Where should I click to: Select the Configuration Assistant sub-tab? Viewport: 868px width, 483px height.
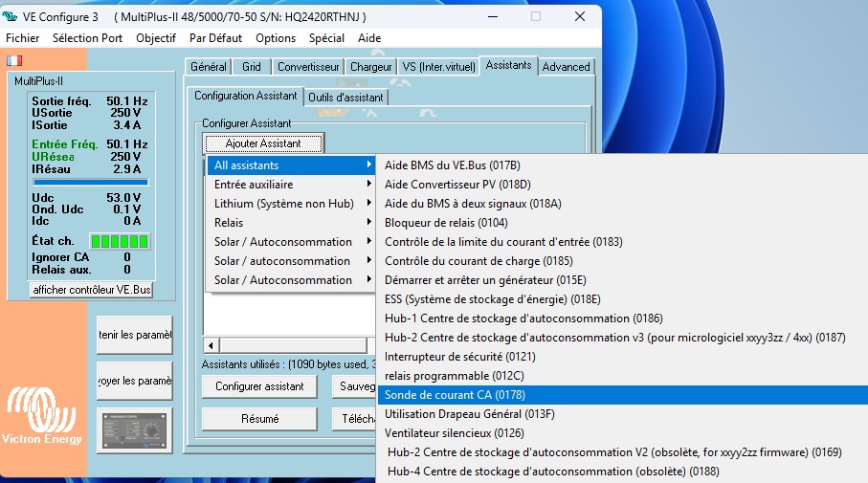(245, 96)
